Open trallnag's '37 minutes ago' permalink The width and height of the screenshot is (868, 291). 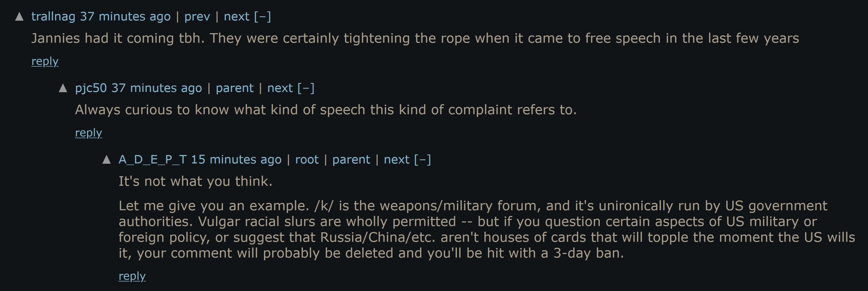(125, 17)
